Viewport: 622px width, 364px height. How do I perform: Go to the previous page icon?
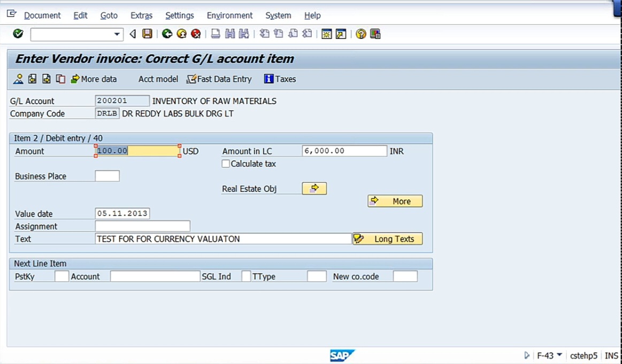pyautogui.click(x=279, y=34)
